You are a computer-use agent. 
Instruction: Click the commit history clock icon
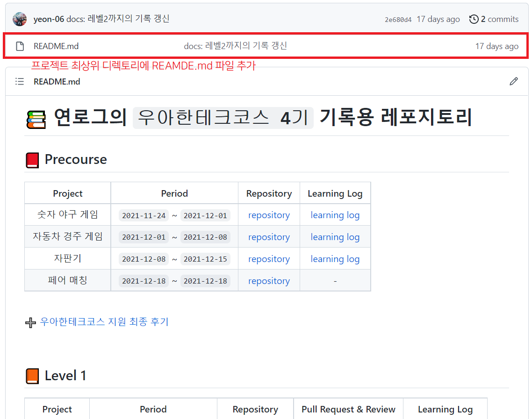click(474, 19)
